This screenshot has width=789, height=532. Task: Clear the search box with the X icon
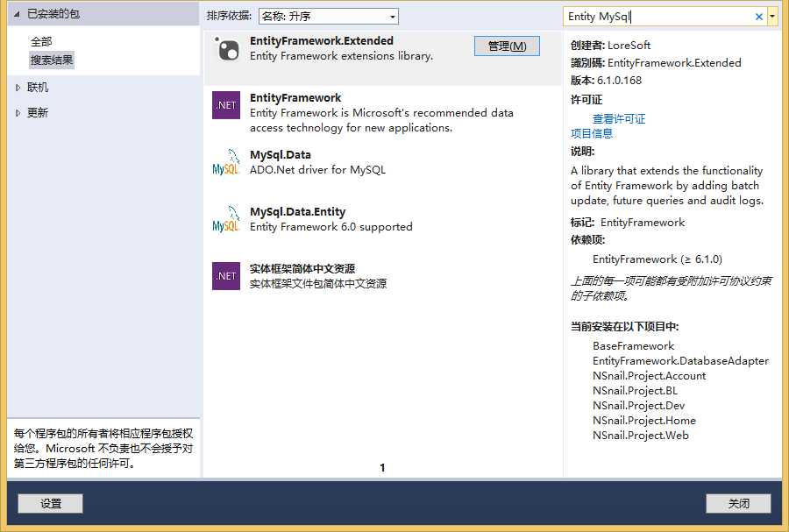click(759, 17)
